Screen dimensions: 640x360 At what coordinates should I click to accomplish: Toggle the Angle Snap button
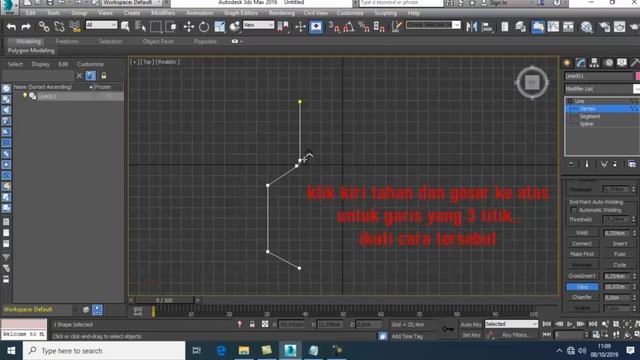(349, 27)
